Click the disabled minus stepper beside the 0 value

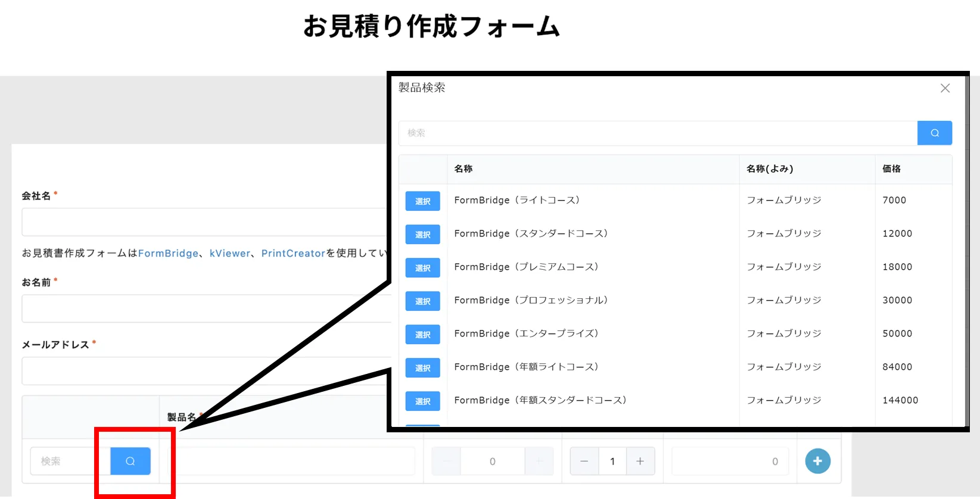point(447,461)
